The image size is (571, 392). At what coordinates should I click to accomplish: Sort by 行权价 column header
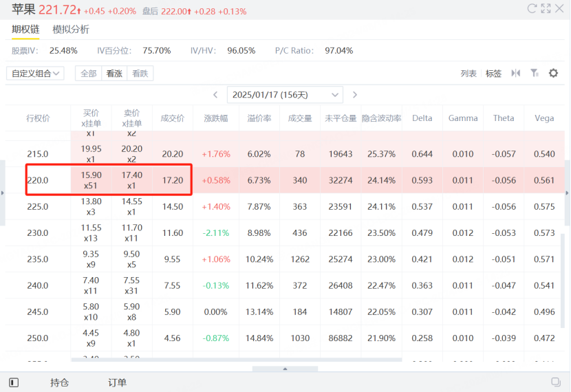click(x=38, y=118)
